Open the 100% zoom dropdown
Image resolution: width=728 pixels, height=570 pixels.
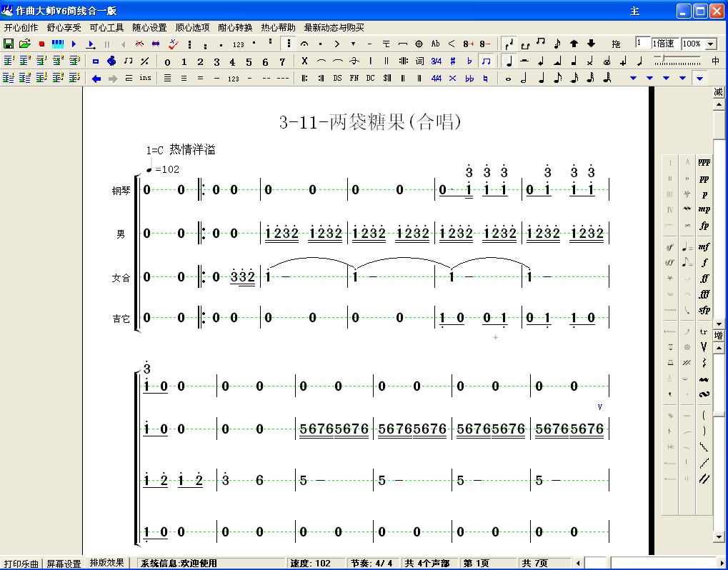coord(711,44)
